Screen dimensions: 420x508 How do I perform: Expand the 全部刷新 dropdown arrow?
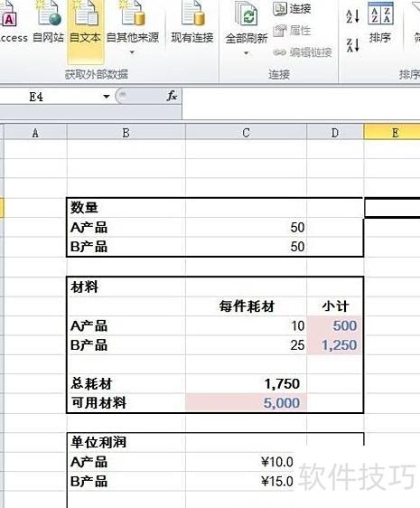click(246, 52)
